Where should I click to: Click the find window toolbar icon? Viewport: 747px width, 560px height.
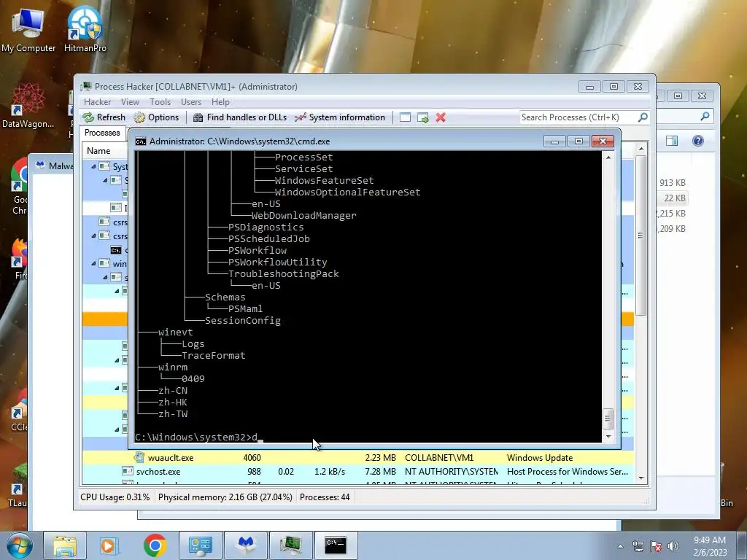[x=405, y=117]
